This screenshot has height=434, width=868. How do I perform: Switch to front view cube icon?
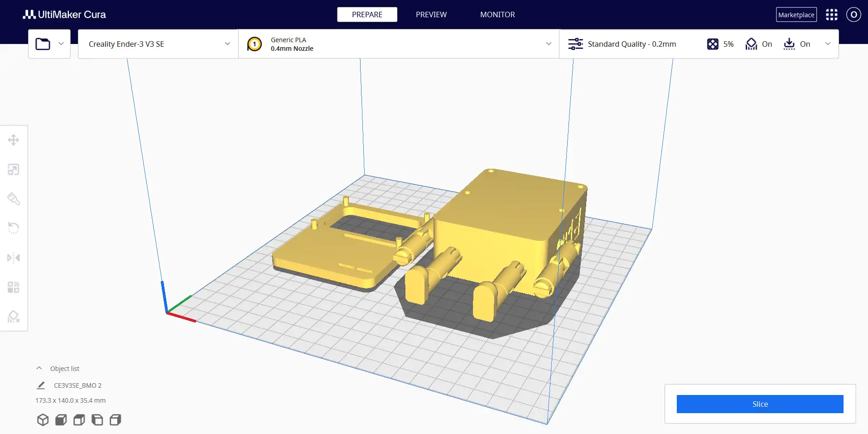coord(61,420)
